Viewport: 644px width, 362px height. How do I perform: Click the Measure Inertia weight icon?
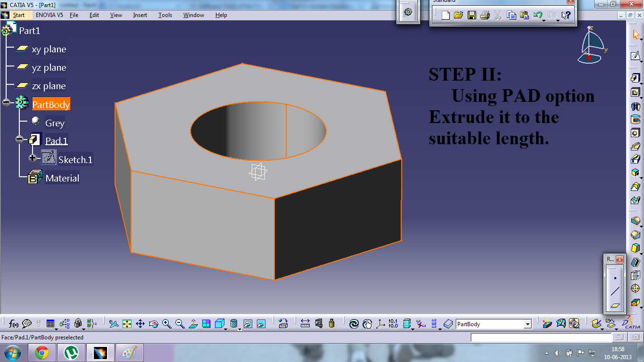[331, 324]
